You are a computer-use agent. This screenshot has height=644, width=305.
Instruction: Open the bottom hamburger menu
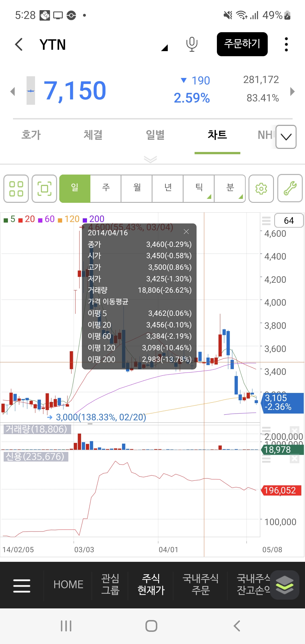tap(22, 586)
